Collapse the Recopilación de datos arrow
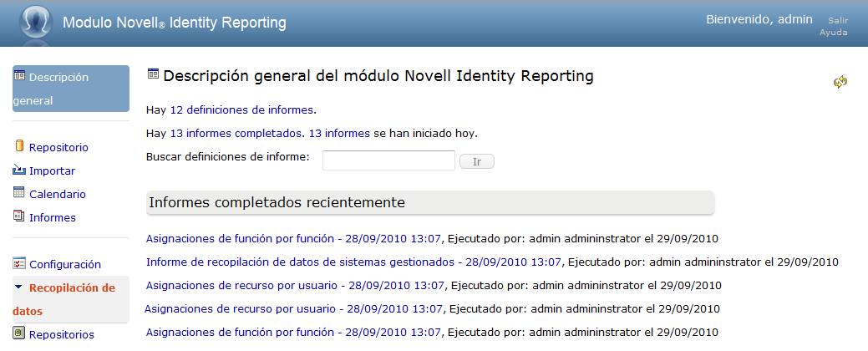The width and height of the screenshot is (868, 351). (19, 287)
